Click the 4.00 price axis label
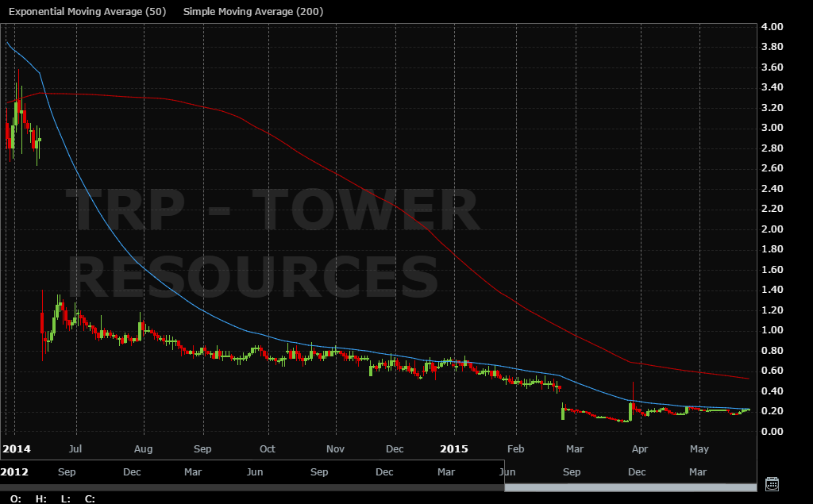This screenshot has height=504, width=813. [x=773, y=27]
